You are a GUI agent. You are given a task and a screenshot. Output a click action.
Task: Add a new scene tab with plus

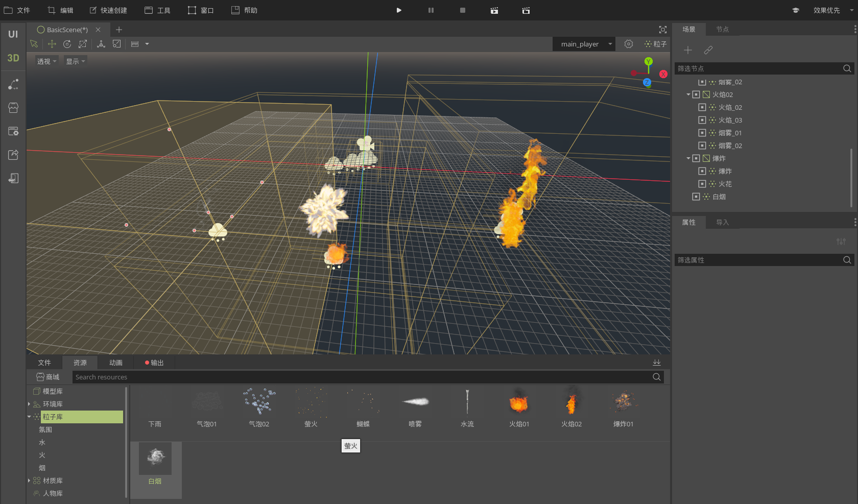[x=119, y=30]
